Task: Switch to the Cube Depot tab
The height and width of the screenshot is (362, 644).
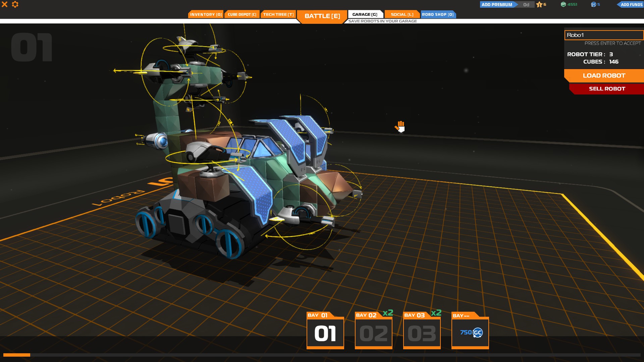Action: 242,14
